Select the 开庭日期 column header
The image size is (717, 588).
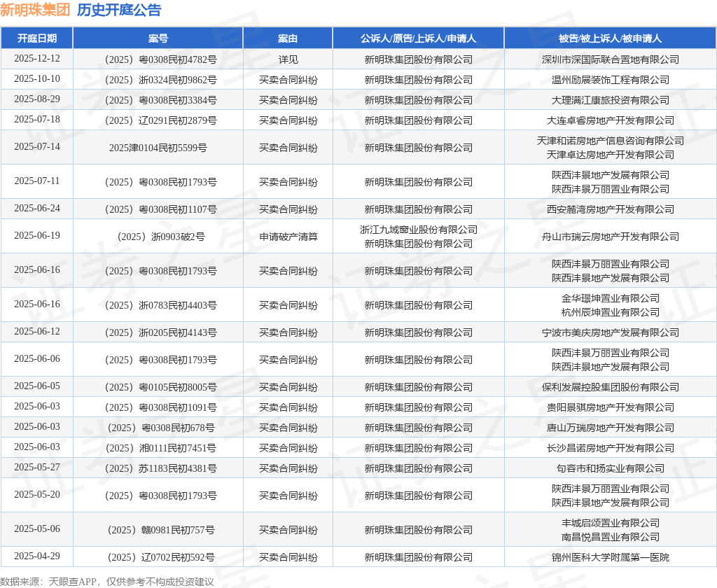37,38
